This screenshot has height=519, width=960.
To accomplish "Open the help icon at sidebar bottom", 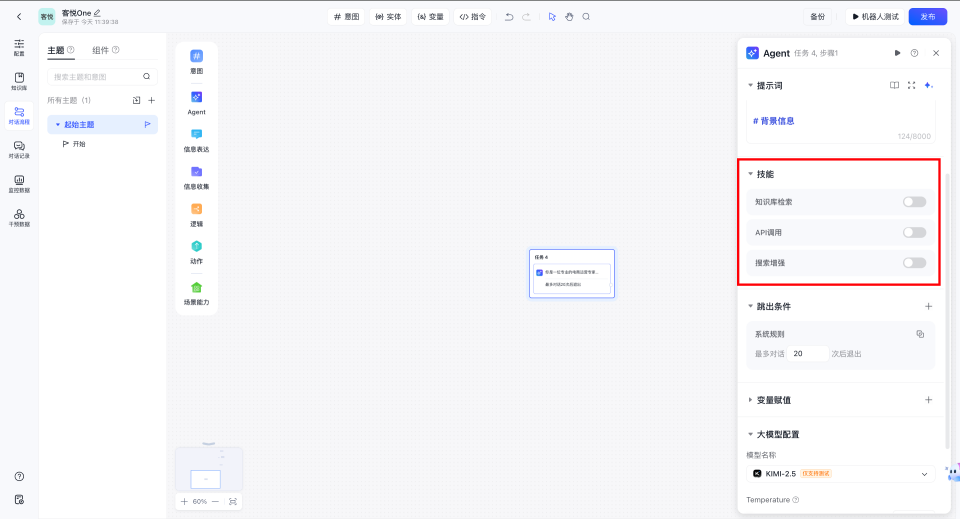I will point(19,476).
